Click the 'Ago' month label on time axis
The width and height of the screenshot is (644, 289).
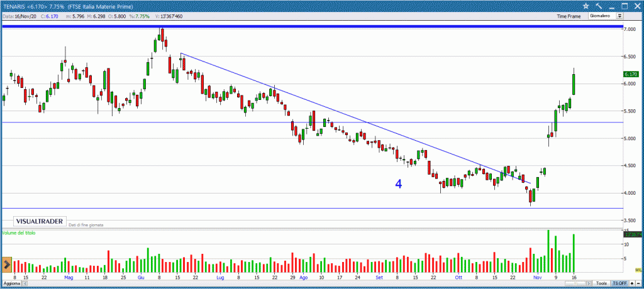click(x=304, y=278)
